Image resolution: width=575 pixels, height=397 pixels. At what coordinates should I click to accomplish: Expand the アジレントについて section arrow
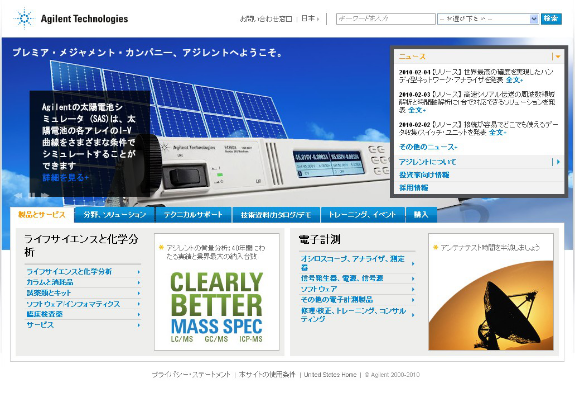click(558, 162)
